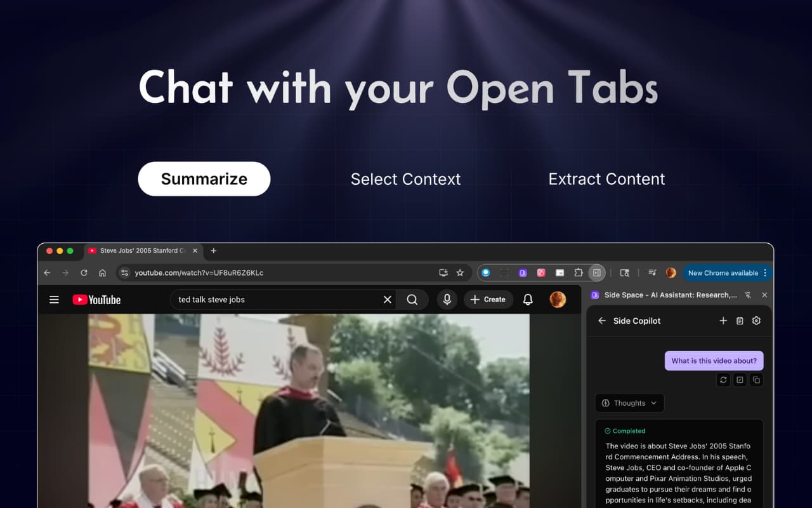Toggle the browser side panel button
The height and width of the screenshot is (508, 812).
click(x=596, y=273)
